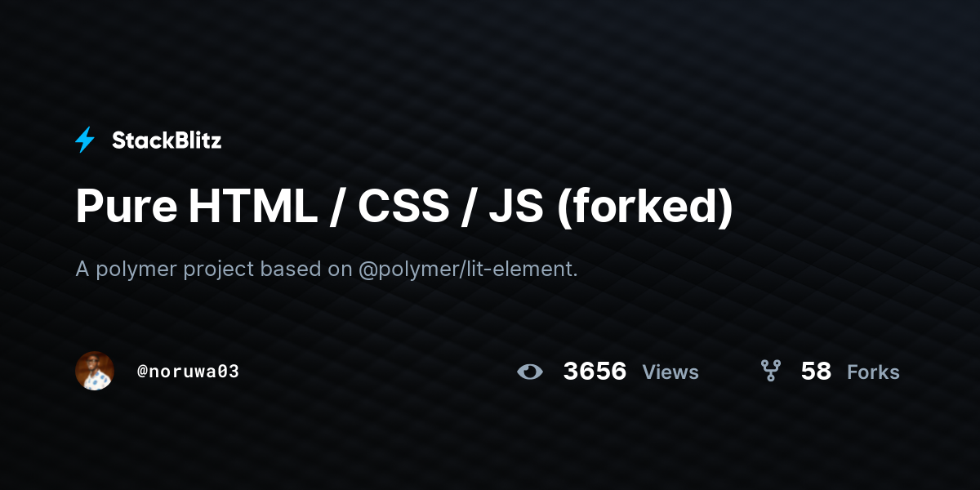Screen dimensions: 980x490
Task: Click the word Pure starting the title
Action: [x=126, y=206]
